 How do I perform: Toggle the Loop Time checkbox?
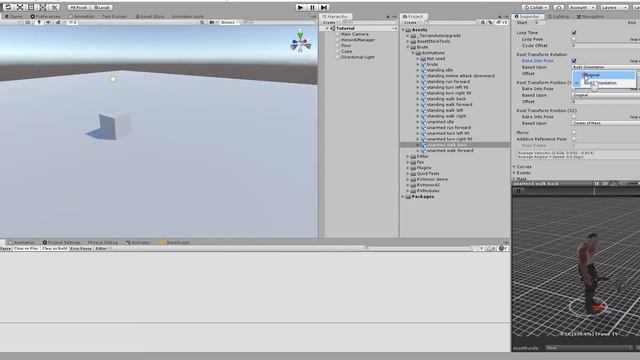tap(574, 33)
